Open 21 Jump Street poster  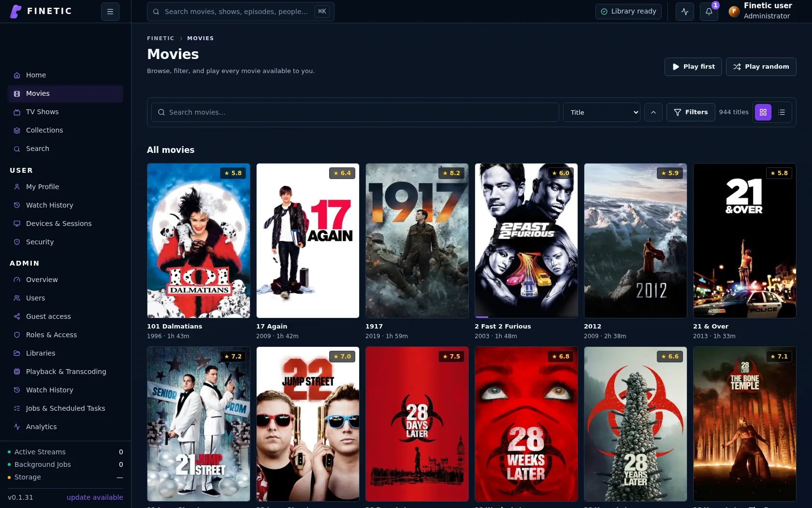pyautogui.click(x=199, y=424)
